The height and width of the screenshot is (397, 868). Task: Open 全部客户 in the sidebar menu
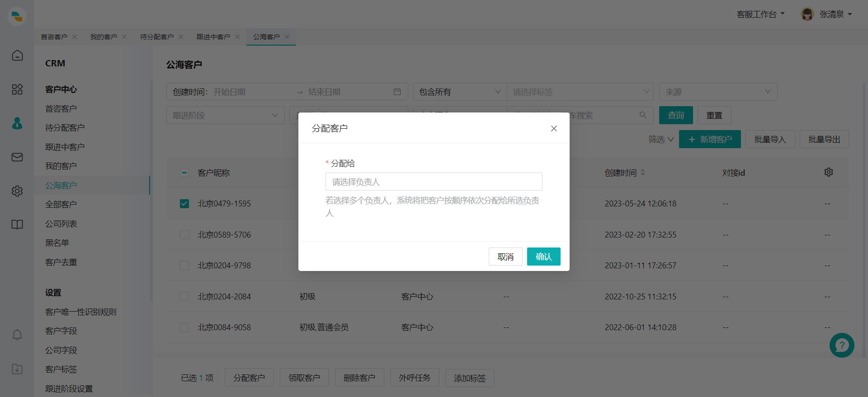point(61,205)
